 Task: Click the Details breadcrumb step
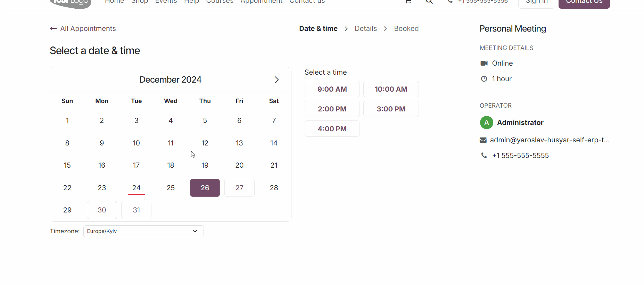tap(365, 28)
